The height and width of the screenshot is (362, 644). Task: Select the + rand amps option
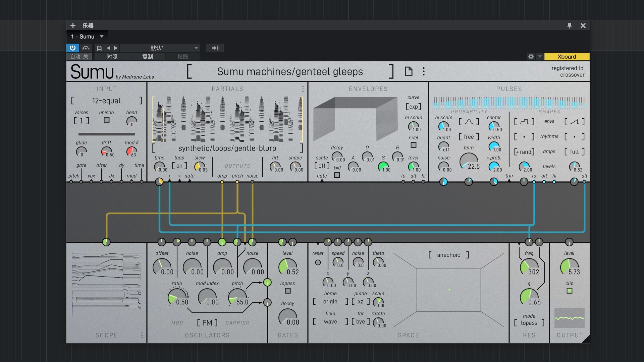point(524,152)
